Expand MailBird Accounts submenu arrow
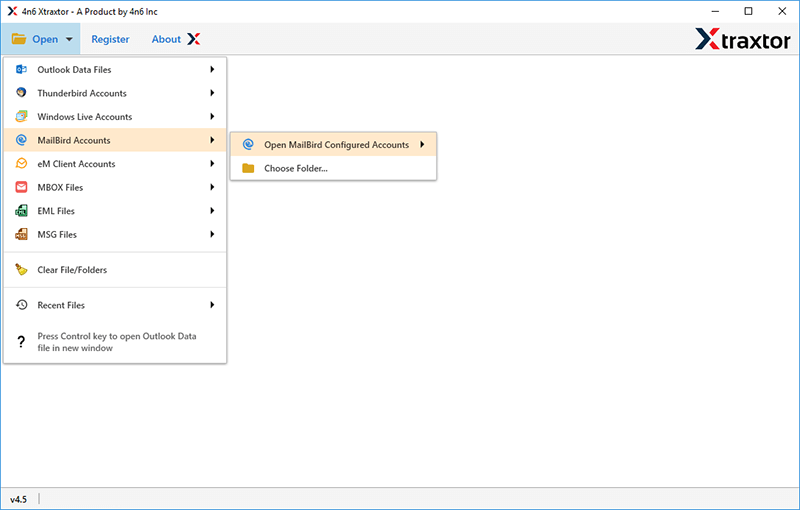Image resolution: width=800 pixels, height=510 pixels. point(212,140)
